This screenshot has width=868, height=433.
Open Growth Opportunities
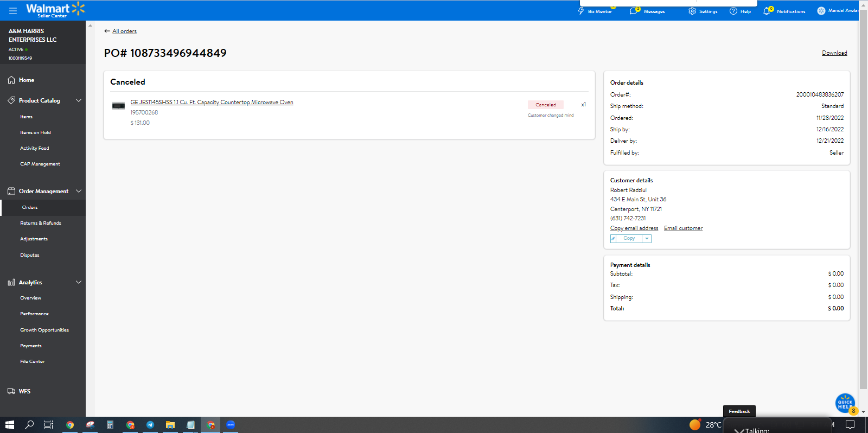(x=44, y=330)
